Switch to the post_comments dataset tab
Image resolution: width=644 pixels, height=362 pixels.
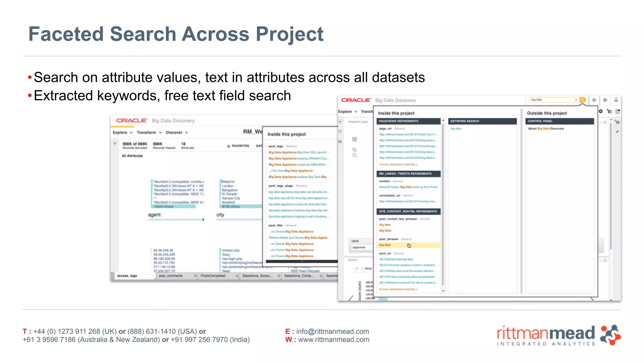[x=171, y=276]
